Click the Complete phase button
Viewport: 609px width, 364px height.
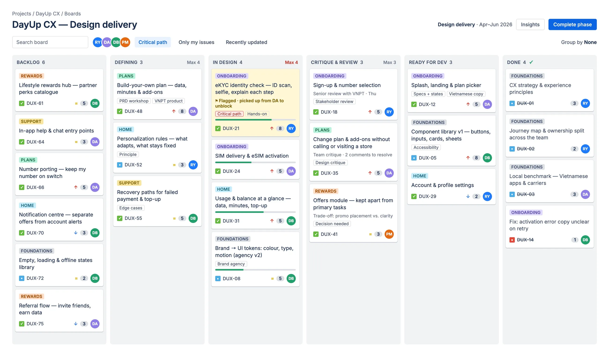572,25
